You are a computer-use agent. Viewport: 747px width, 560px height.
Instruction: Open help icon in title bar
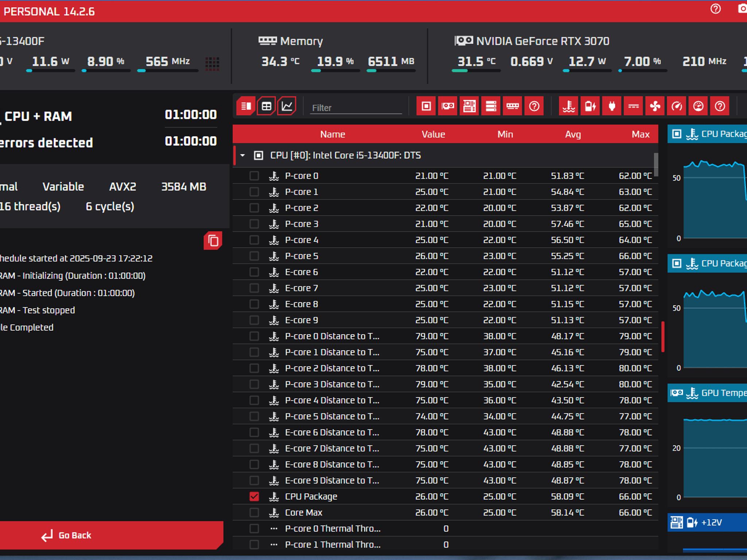716,9
